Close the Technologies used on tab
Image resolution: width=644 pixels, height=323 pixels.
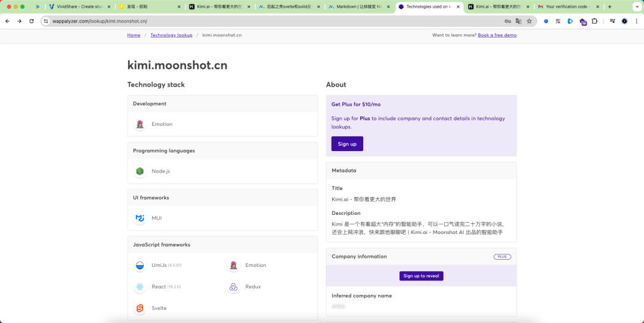(x=458, y=7)
